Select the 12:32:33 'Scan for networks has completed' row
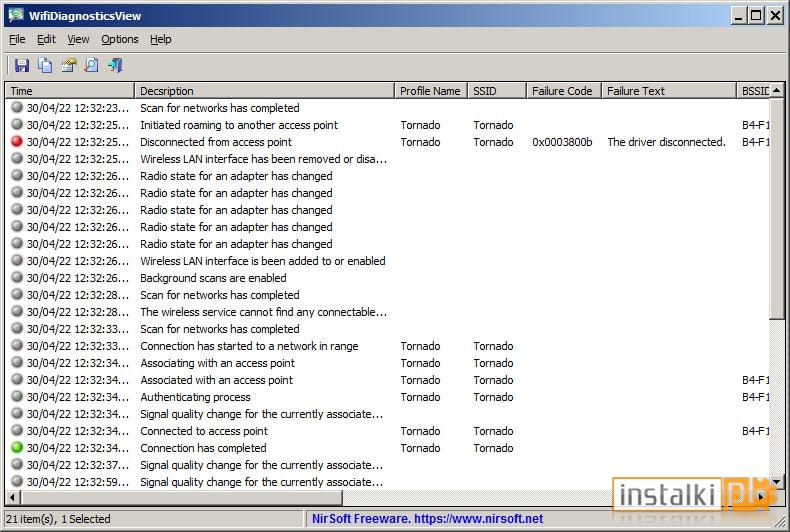Image resolution: width=790 pixels, height=532 pixels. [x=387, y=329]
